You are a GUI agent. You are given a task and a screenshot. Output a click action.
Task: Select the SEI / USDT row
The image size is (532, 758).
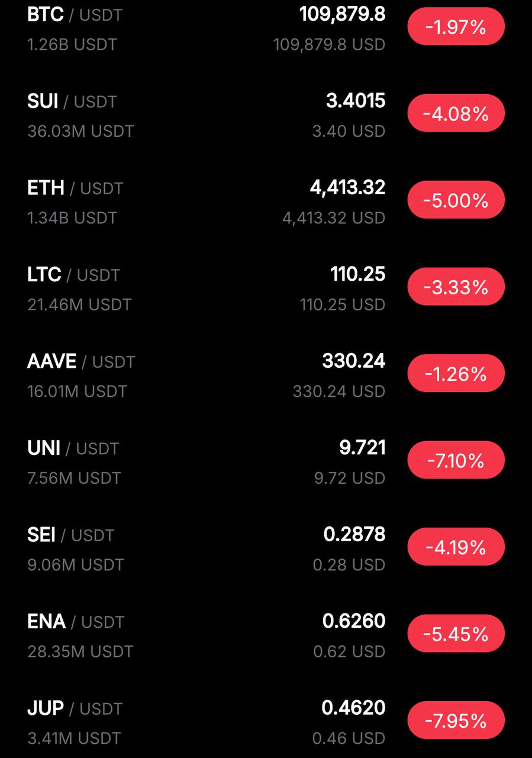(266, 548)
